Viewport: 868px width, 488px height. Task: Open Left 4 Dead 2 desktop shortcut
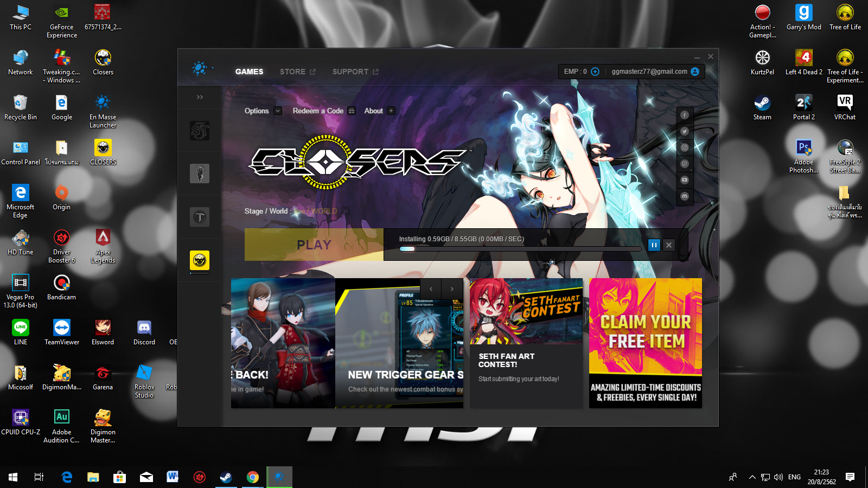(x=804, y=62)
